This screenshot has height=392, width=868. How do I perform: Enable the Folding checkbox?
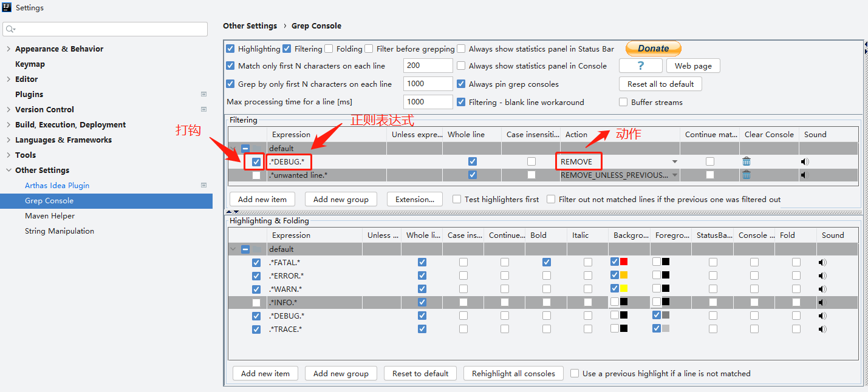pos(329,49)
